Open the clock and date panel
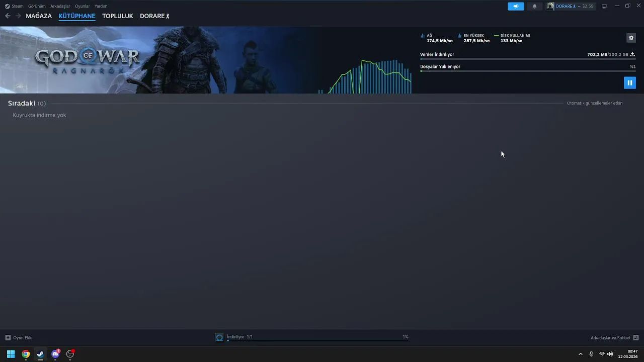 coord(628,354)
